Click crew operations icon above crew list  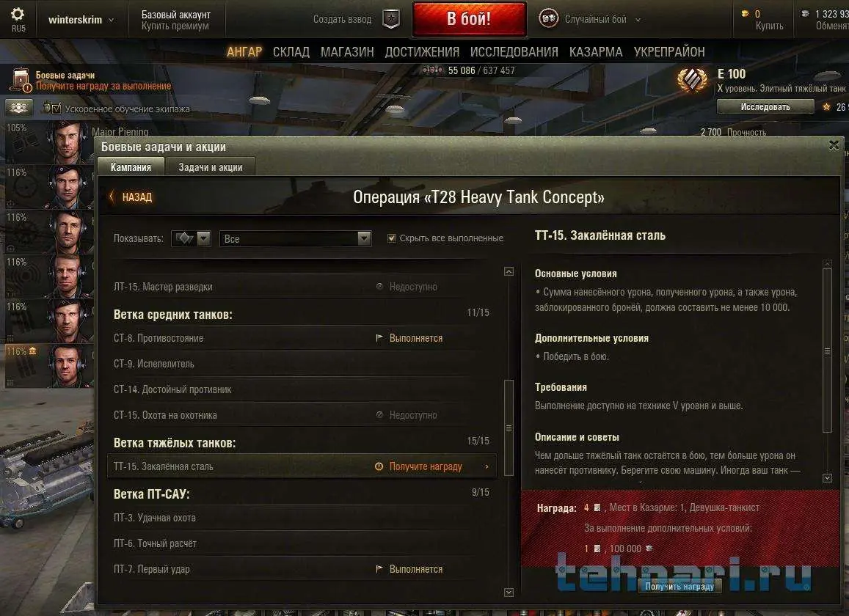19,109
